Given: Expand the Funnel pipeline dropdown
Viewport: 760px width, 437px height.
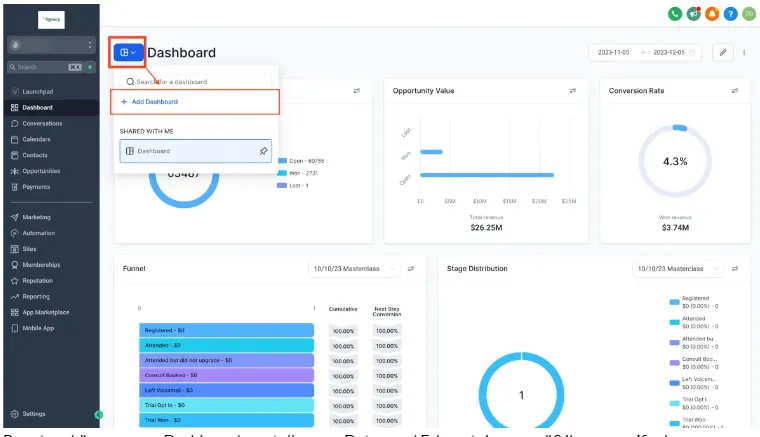Looking at the screenshot, I should coord(354,268).
